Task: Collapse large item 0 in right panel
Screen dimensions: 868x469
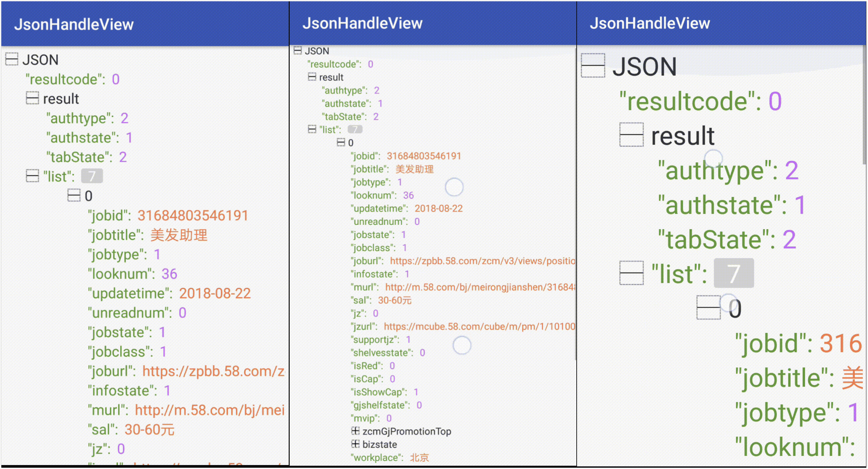Action: [708, 308]
